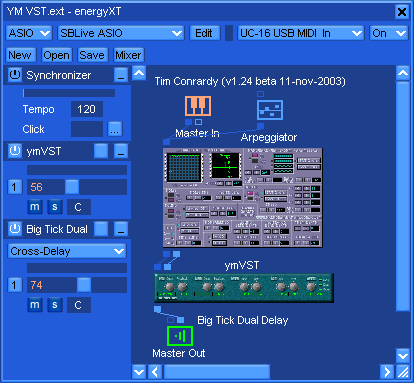The width and height of the screenshot is (414, 383).
Task: Toggle ymVST power button
Action: coord(15,151)
